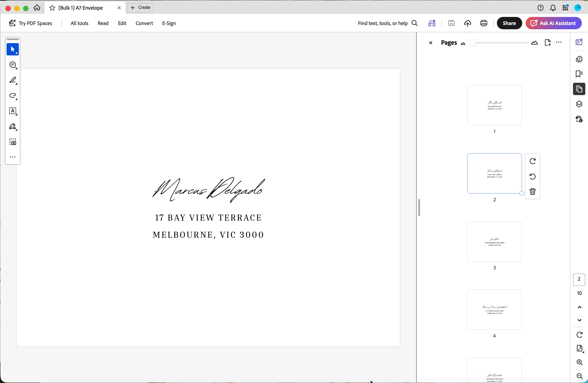Go to previous page with up chevron
Screen dimensions: 588x383
click(x=579, y=307)
